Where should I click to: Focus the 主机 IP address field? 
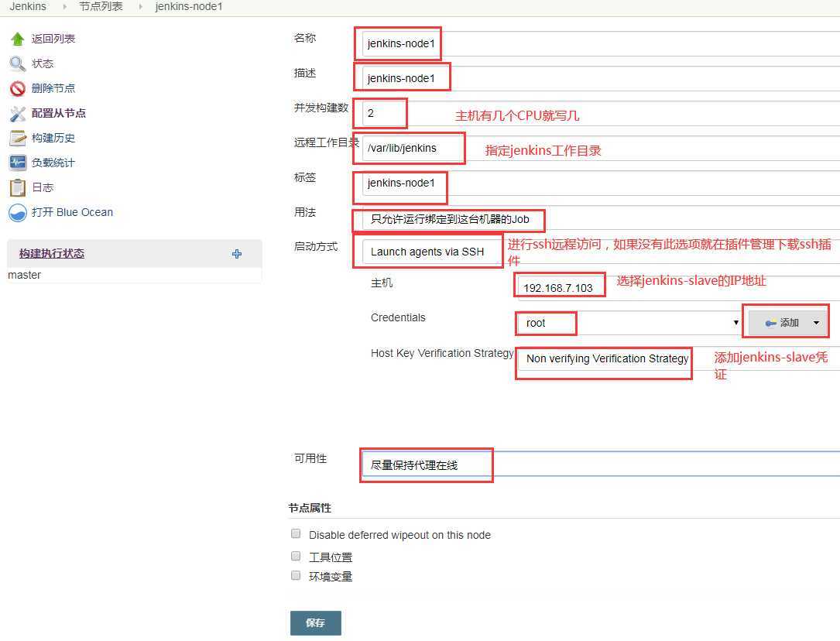679,287
